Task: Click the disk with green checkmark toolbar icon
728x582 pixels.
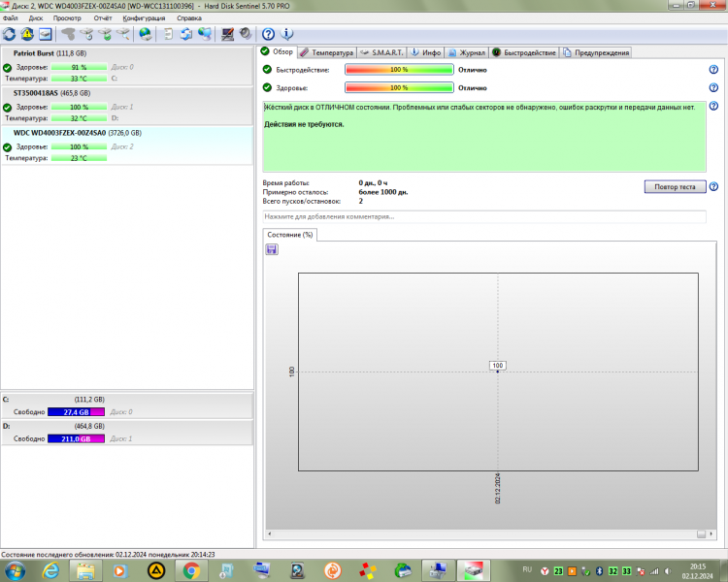Action: (106, 34)
